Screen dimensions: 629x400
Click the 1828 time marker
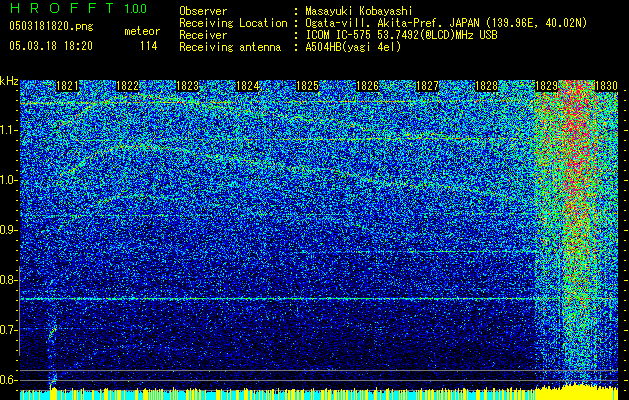(487, 86)
